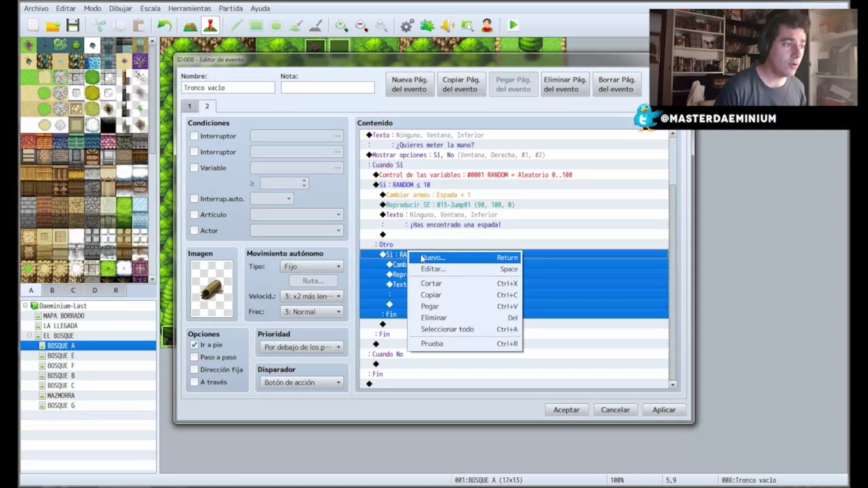Click the Nombre field containing Tronco vacío

tap(228, 88)
